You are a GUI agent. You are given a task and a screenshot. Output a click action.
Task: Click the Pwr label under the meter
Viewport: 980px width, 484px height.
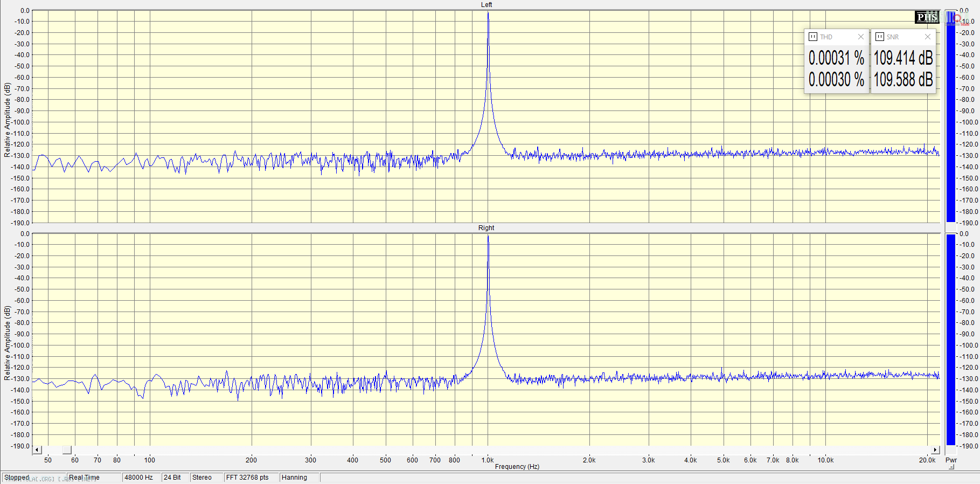pyautogui.click(x=951, y=460)
